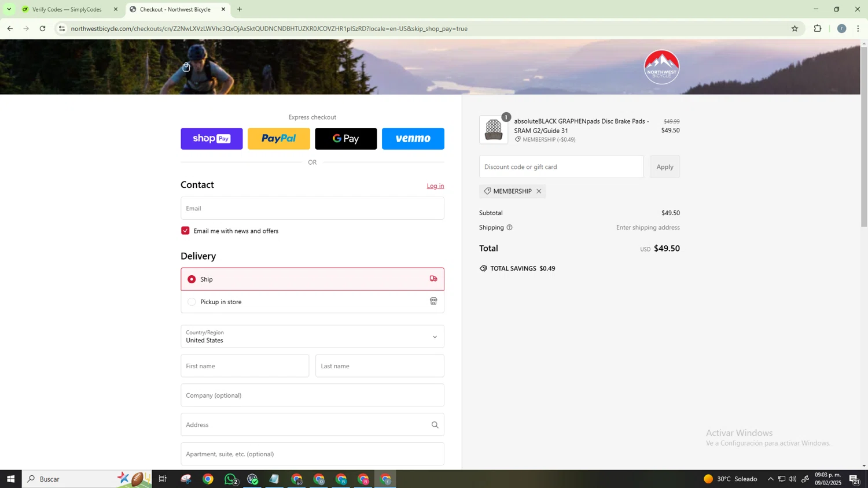Image resolution: width=868 pixels, height=488 pixels.
Task: Open Task View on the taskbar
Action: click(x=163, y=479)
